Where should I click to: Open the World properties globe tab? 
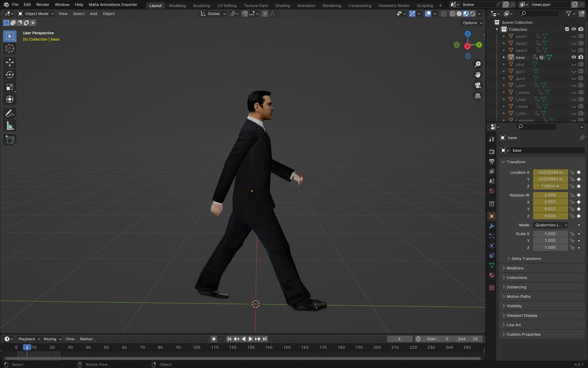click(492, 191)
